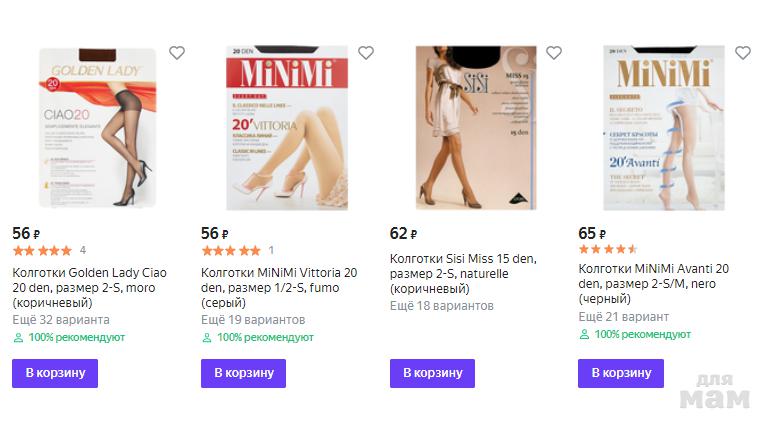Image resolution: width=765 pixels, height=423 pixels.
Task: Click heart icon on Sisi Miss tights
Action: [x=554, y=53]
